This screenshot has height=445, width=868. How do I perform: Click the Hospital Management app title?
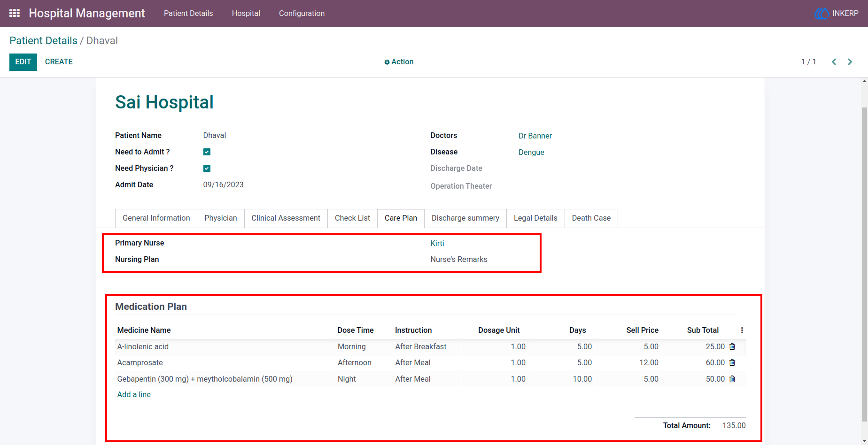point(87,13)
